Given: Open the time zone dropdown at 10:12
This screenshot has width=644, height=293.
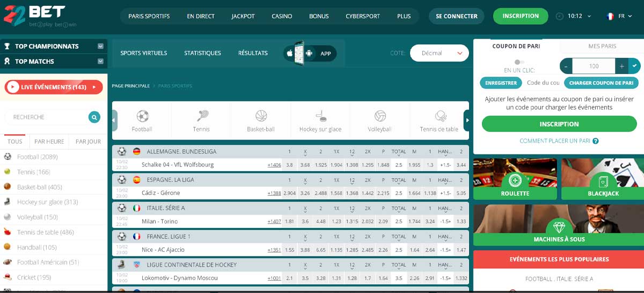Looking at the screenshot, I should [x=580, y=16].
